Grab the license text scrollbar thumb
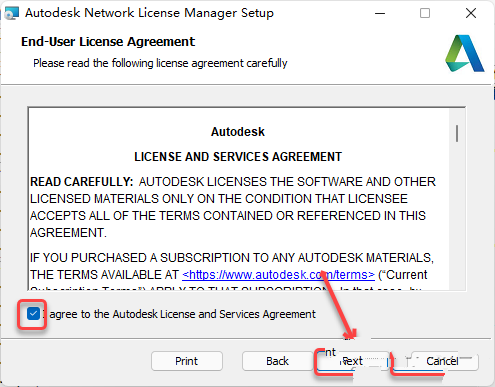 pyautogui.click(x=457, y=133)
